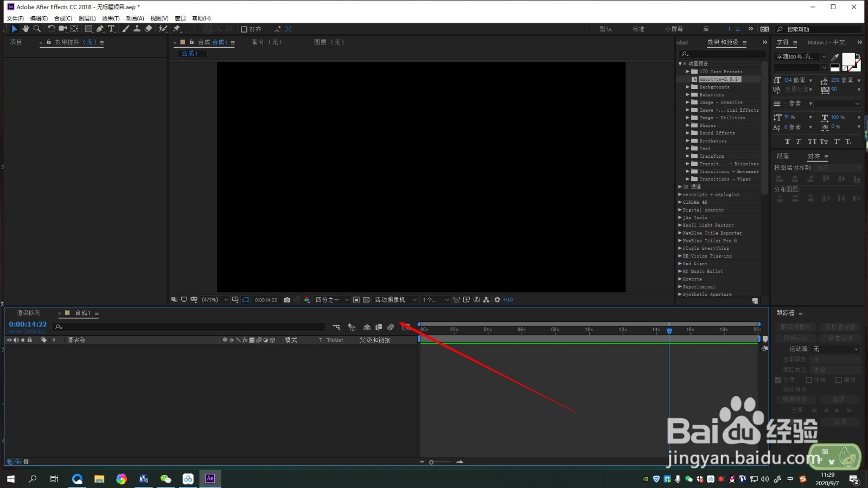
Task: Select the Roto Brush tool
Action: [163, 29]
